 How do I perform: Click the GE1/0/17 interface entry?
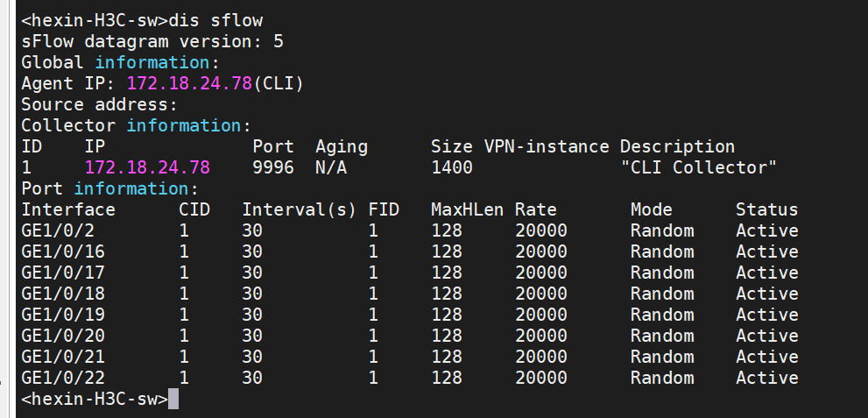[63, 273]
